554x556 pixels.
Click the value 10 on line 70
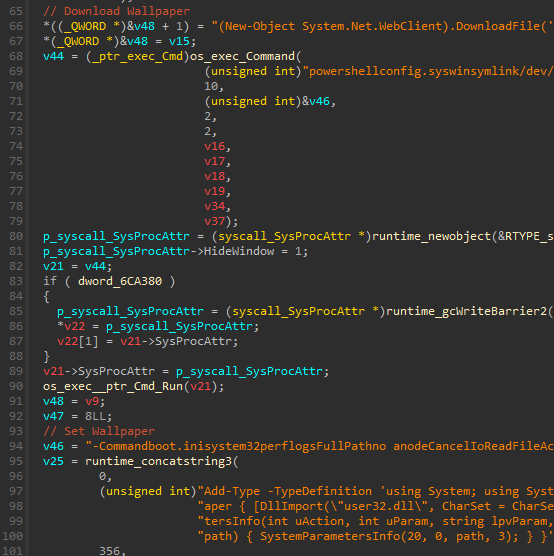point(211,86)
